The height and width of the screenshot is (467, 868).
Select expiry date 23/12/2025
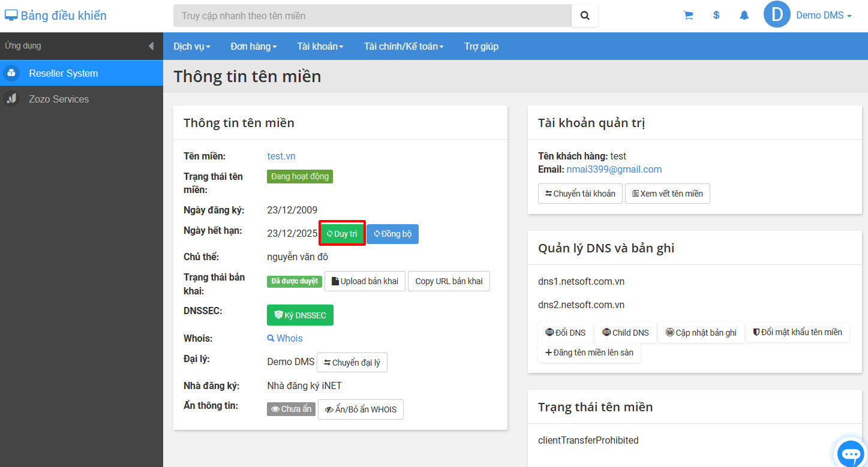tap(292, 233)
